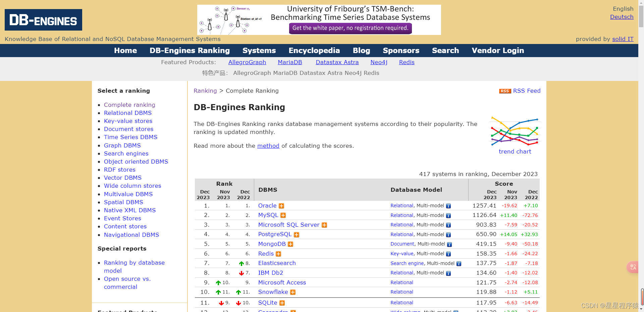The image size is (644, 312).
Task: Click the plus icon next to Snowflake
Action: pyautogui.click(x=293, y=292)
